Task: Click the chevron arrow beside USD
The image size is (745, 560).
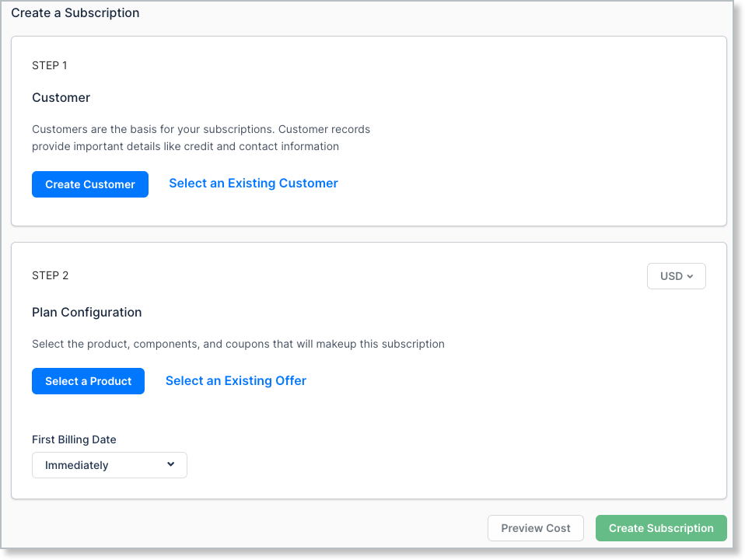Action: click(691, 276)
